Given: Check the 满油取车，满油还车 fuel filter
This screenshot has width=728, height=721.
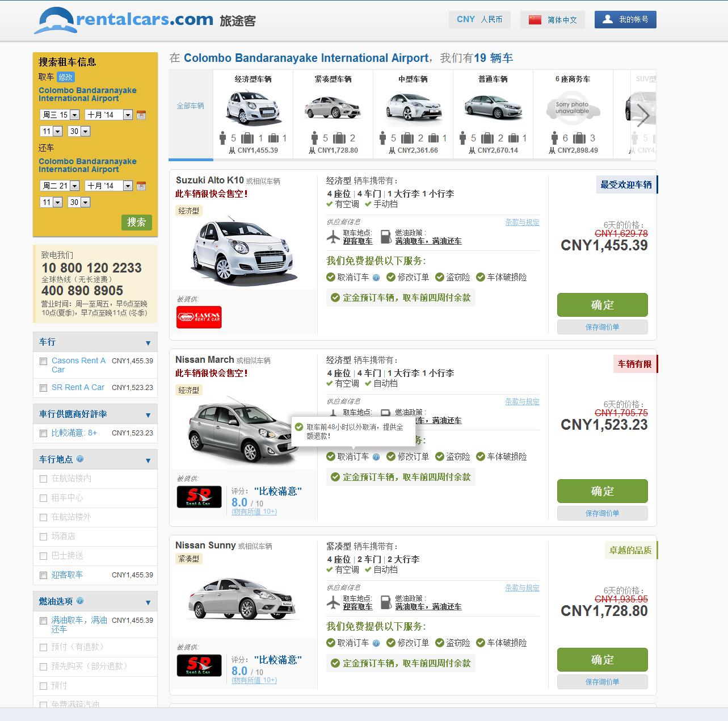Looking at the screenshot, I should 44,621.
